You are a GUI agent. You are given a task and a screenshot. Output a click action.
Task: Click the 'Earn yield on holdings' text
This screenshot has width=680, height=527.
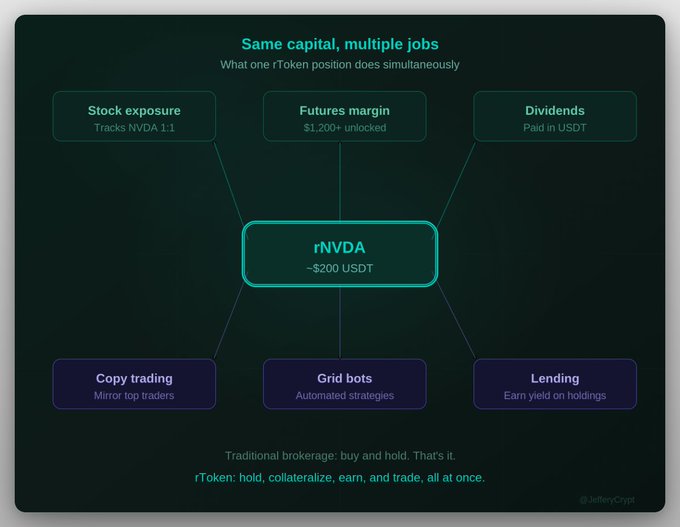(x=555, y=396)
